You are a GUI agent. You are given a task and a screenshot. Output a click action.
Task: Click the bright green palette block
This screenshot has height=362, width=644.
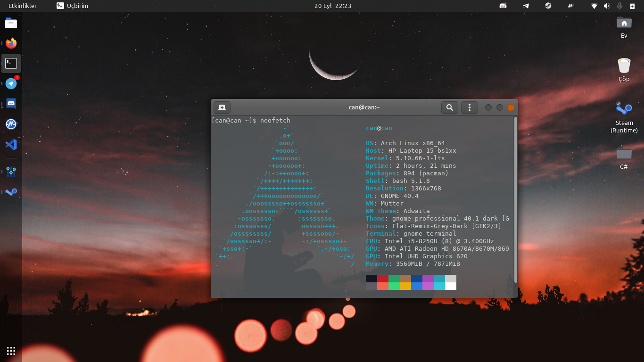(394, 286)
